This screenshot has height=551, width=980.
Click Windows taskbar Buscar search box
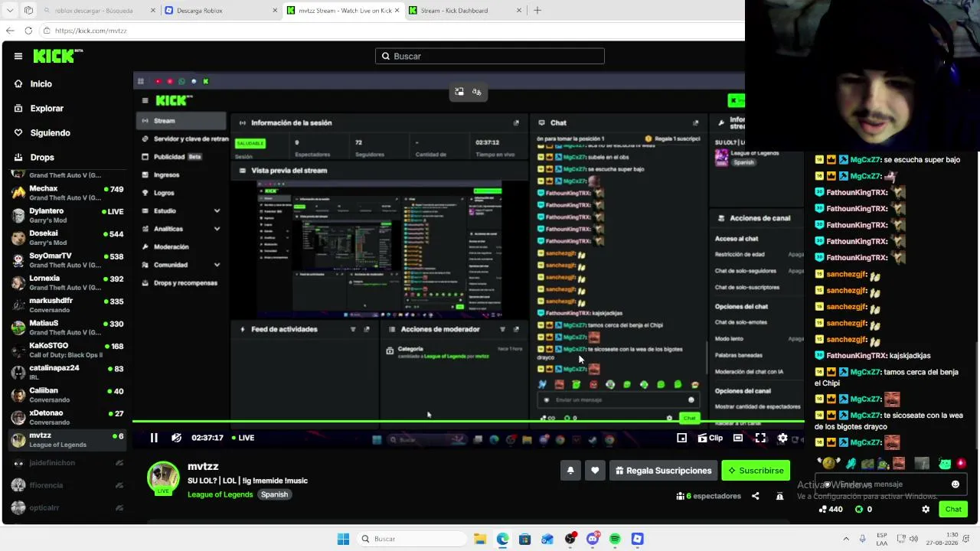pos(412,539)
